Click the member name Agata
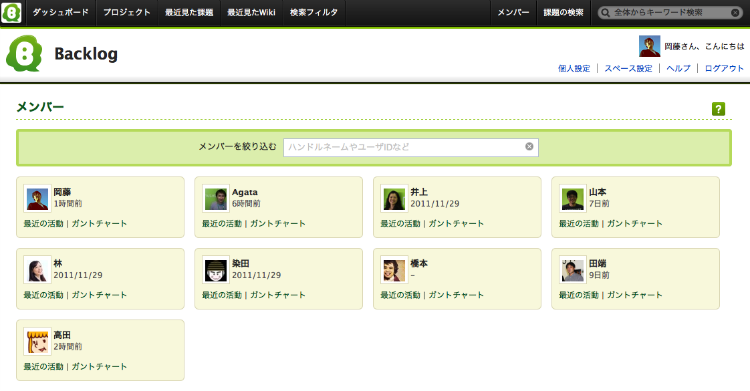 click(x=245, y=192)
